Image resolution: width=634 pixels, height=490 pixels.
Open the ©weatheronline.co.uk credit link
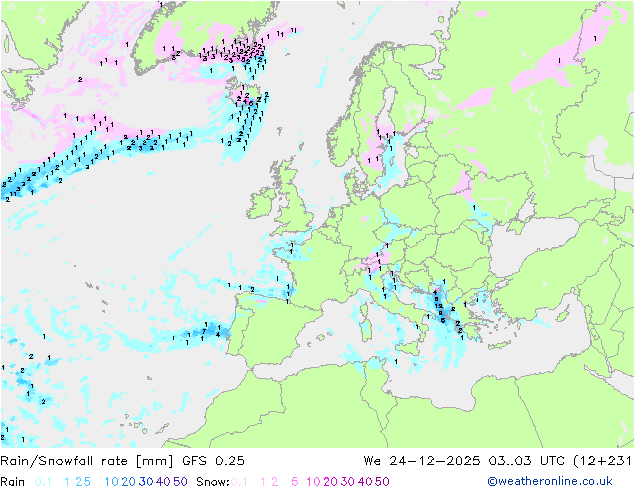click(x=550, y=482)
